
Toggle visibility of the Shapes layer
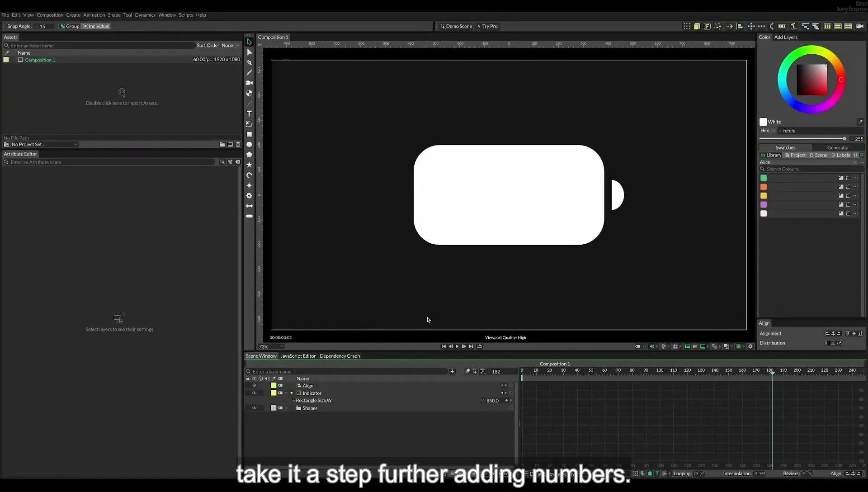click(254, 408)
